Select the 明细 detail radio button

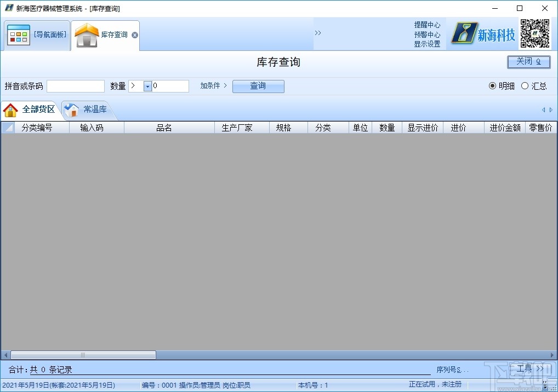pyautogui.click(x=493, y=86)
